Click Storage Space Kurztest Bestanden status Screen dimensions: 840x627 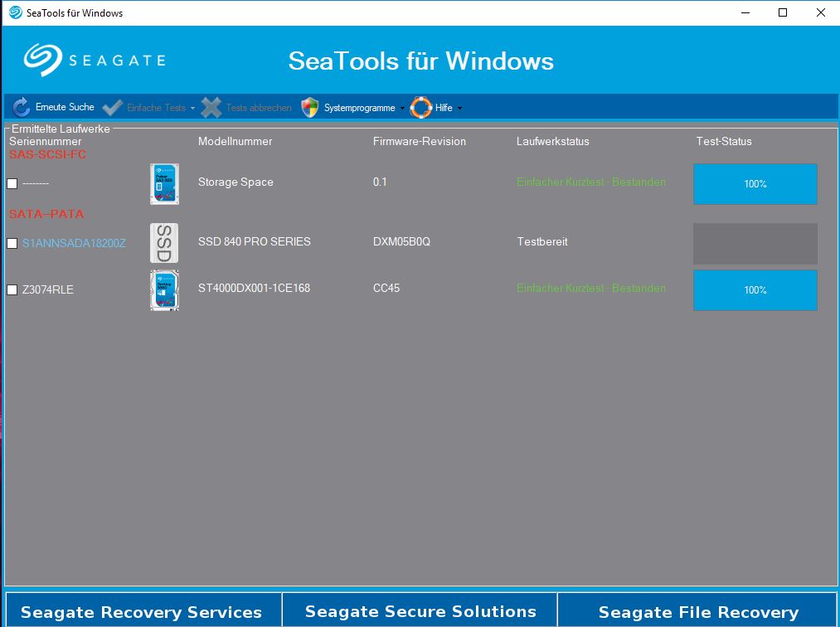pyautogui.click(x=591, y=182)
